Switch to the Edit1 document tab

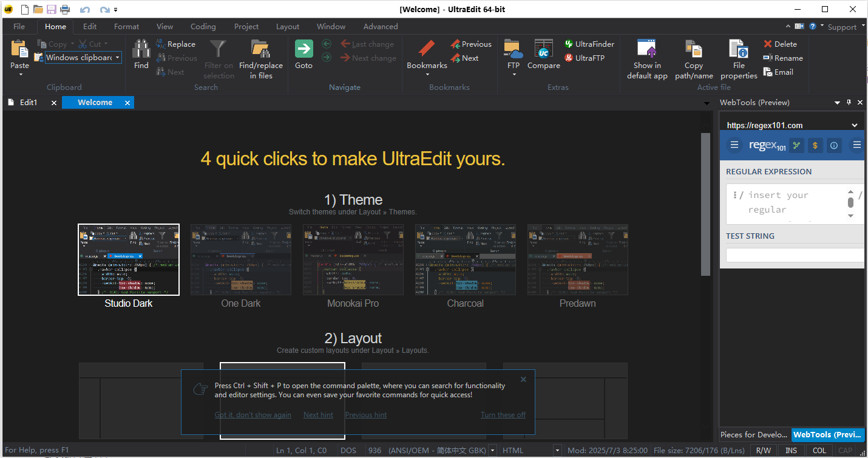[x=29, y=102]
